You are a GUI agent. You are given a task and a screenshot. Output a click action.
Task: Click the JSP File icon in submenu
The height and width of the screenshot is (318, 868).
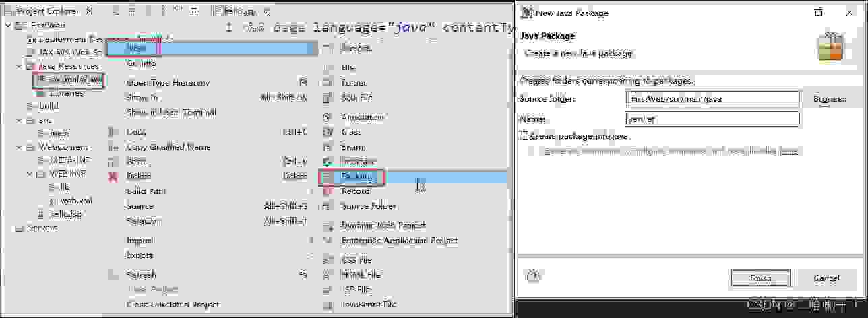(328, 290)
